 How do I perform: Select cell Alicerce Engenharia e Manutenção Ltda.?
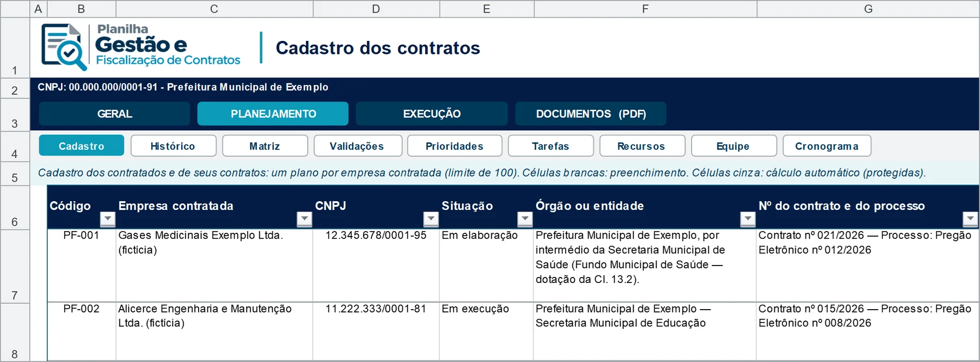coord(215,331)
